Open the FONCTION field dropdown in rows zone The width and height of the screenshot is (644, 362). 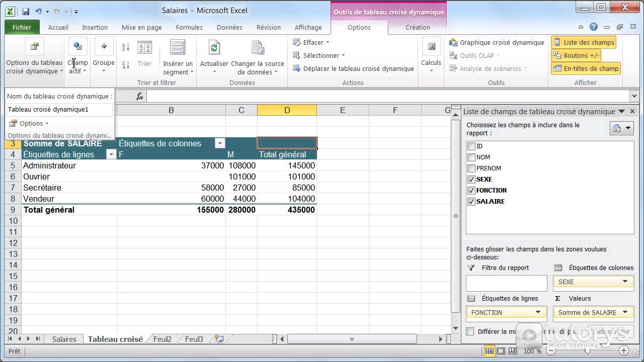tap(538, 312)
